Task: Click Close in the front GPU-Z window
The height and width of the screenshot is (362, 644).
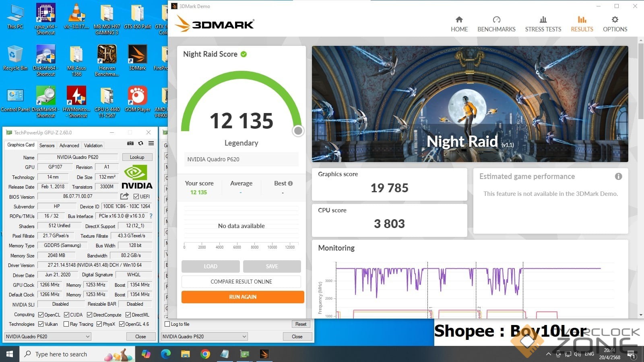Action: 140,336
